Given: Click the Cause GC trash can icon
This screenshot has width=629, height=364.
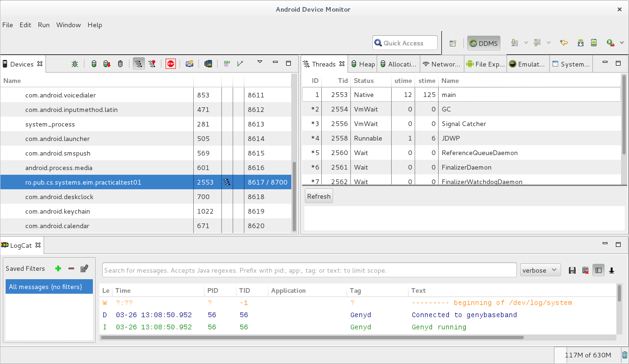Looking at the screenshot, I should [x=120, y=64].
